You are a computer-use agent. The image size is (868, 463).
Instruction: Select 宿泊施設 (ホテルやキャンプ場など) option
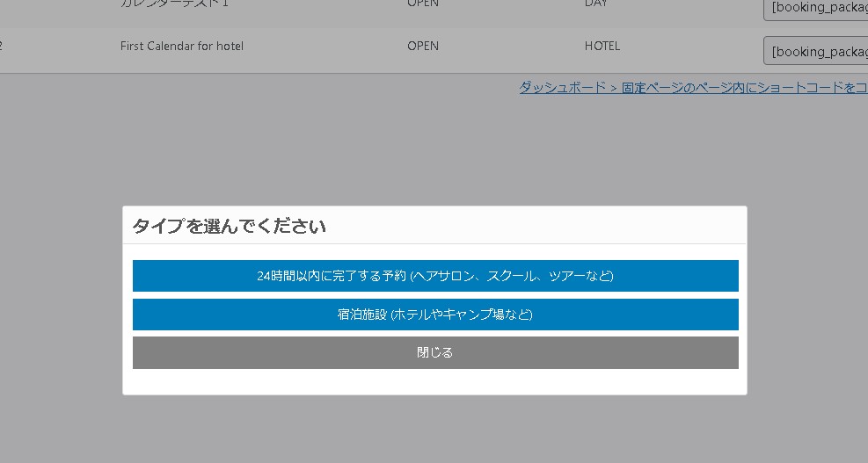click(435, 315)
